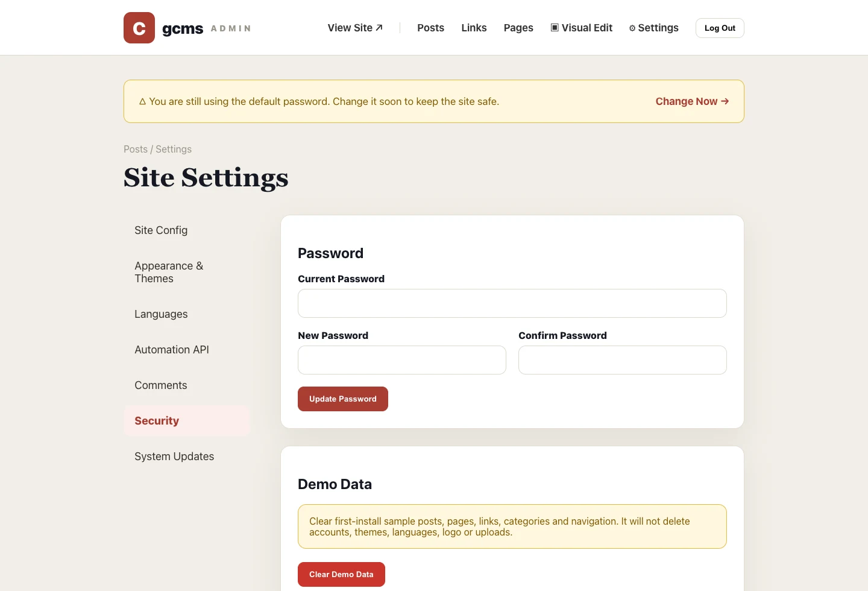Select Security in the sidebar
The image size is (868, 591).
[186, 421]
